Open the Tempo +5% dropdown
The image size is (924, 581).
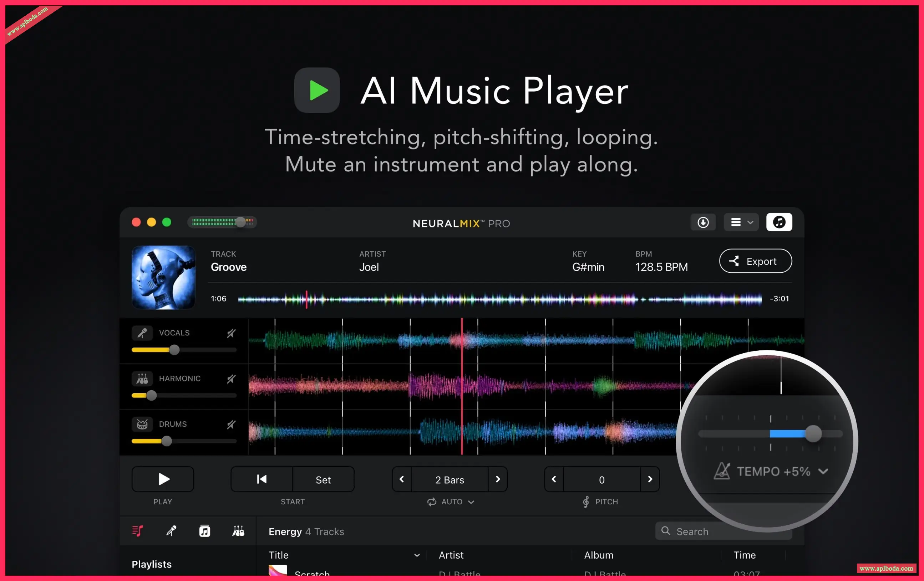tap(823, 471)
